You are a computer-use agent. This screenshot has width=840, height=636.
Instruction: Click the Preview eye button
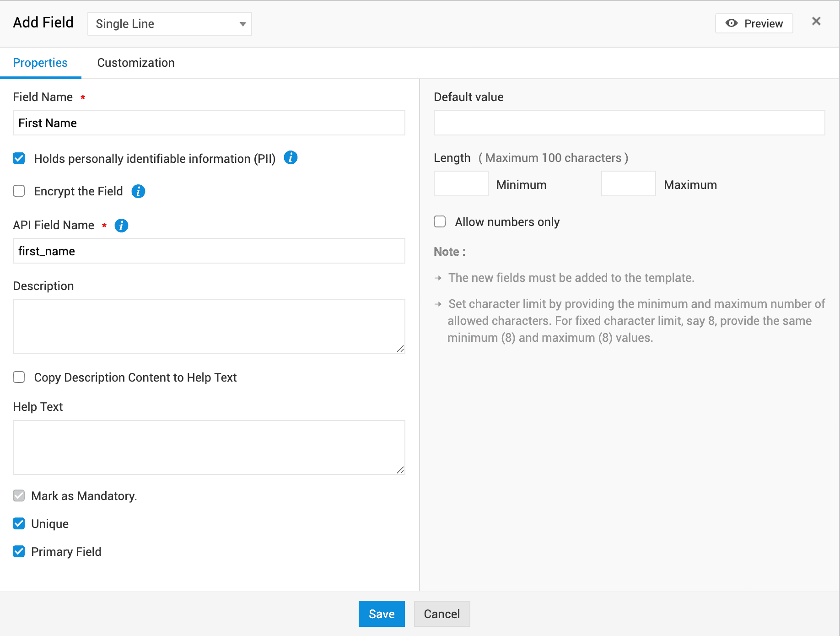pos(754,23)
